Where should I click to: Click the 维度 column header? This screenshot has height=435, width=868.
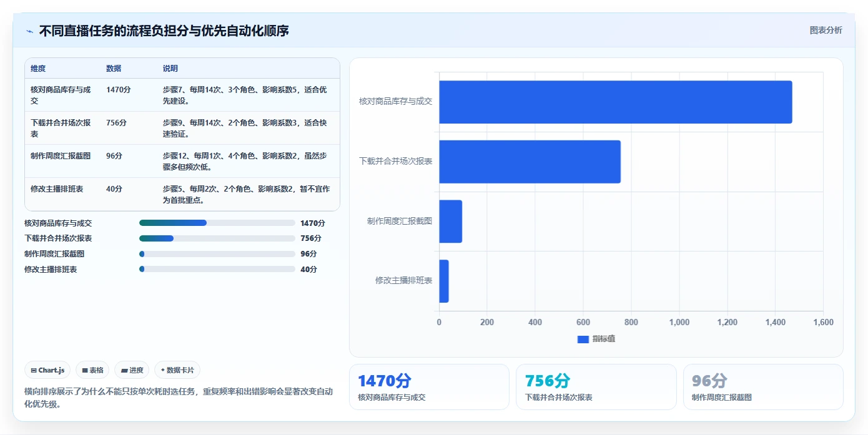click(38, 69)
